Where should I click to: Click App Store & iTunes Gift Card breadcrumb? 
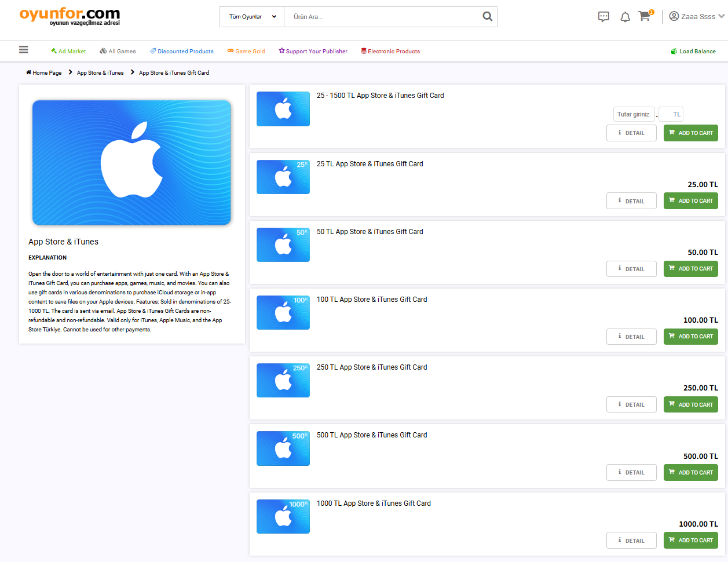pos(174,72)
